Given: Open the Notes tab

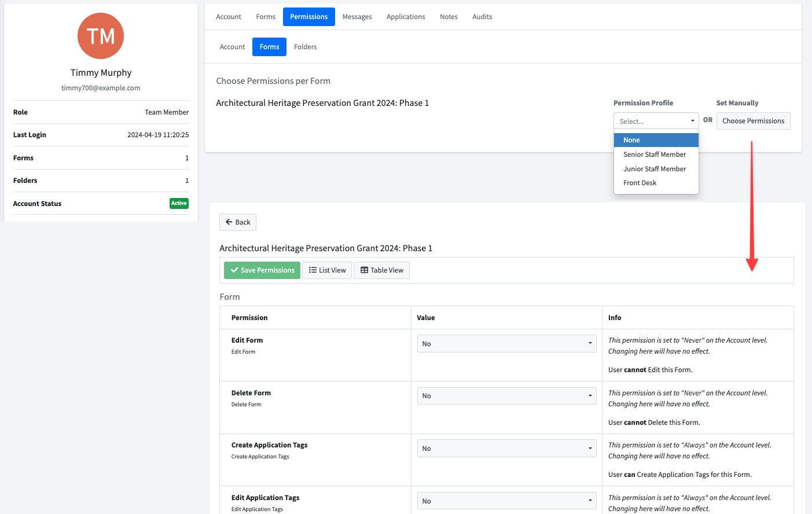Looking at the screenshot, I should click(449, 17).
